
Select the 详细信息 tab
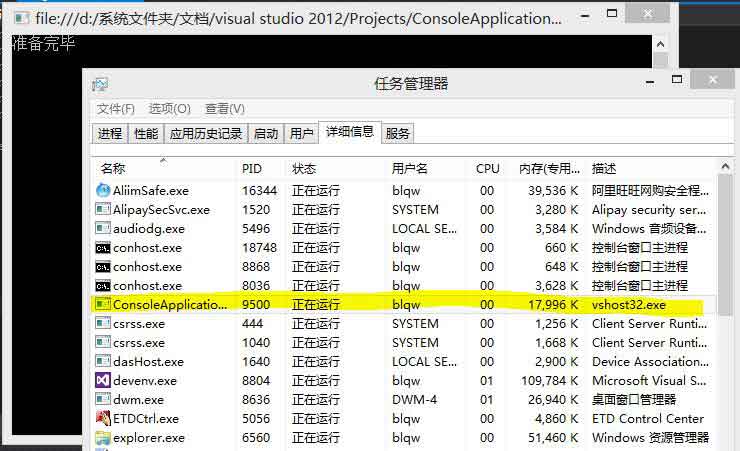pyautogui.click(x=350, y=132)
